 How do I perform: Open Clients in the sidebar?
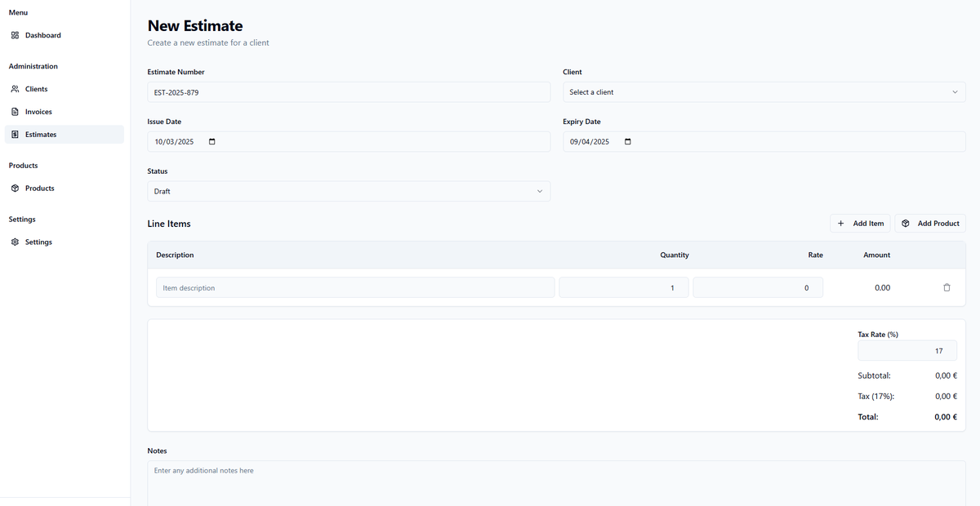65,89
